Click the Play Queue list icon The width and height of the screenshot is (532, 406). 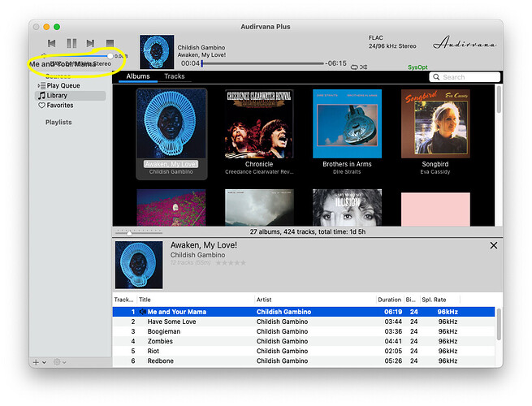click(x=43, y=85)
